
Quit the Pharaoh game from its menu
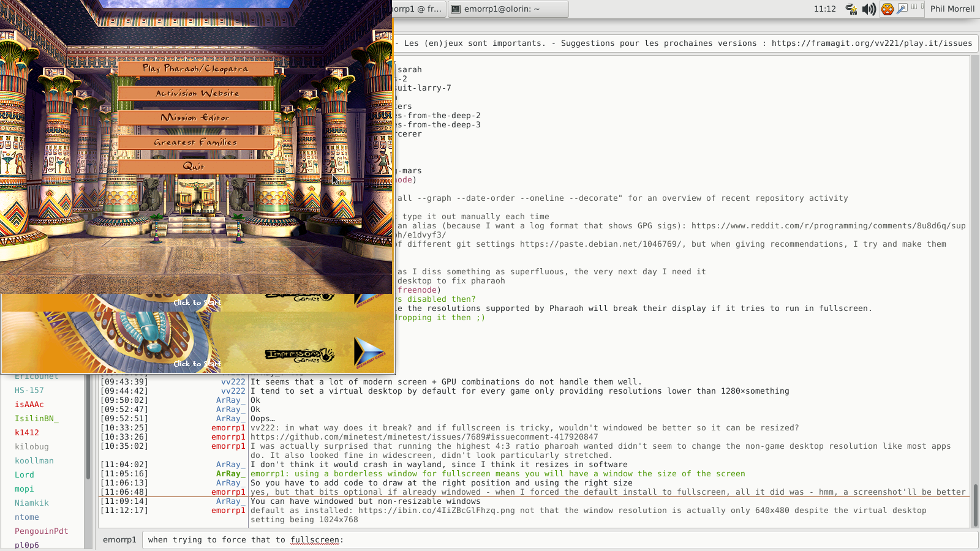[195, 167]
